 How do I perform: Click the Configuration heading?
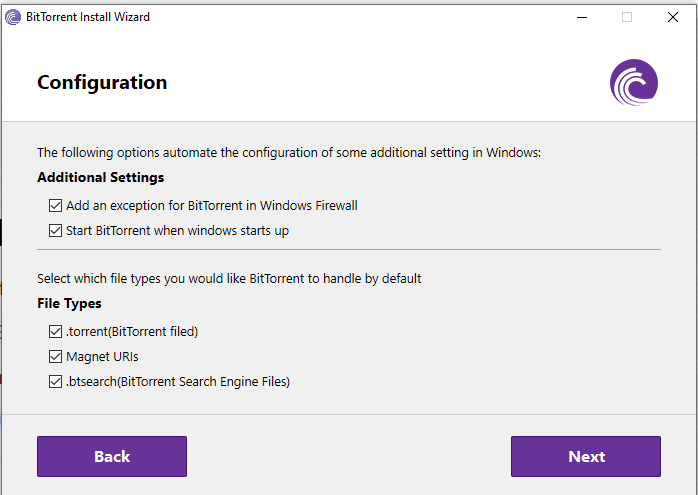[102, 83]
